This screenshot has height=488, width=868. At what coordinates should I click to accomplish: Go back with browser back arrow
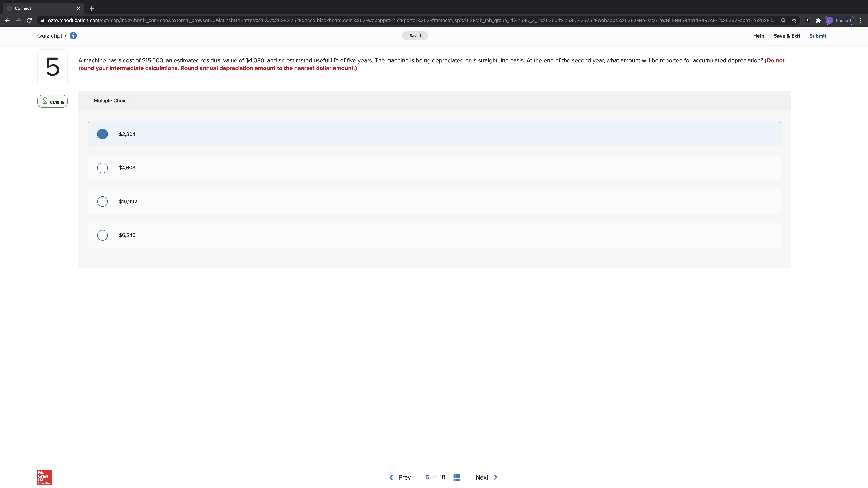(7, 21)
